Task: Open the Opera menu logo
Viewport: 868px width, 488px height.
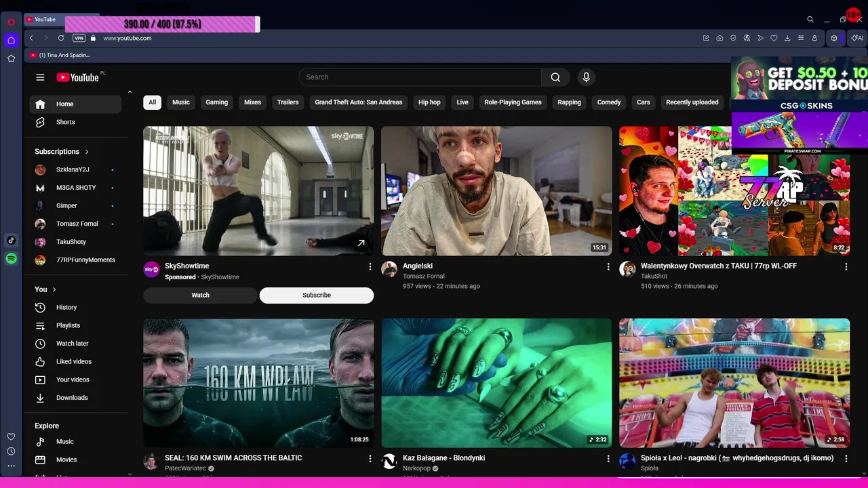Action: coord(11,22)
